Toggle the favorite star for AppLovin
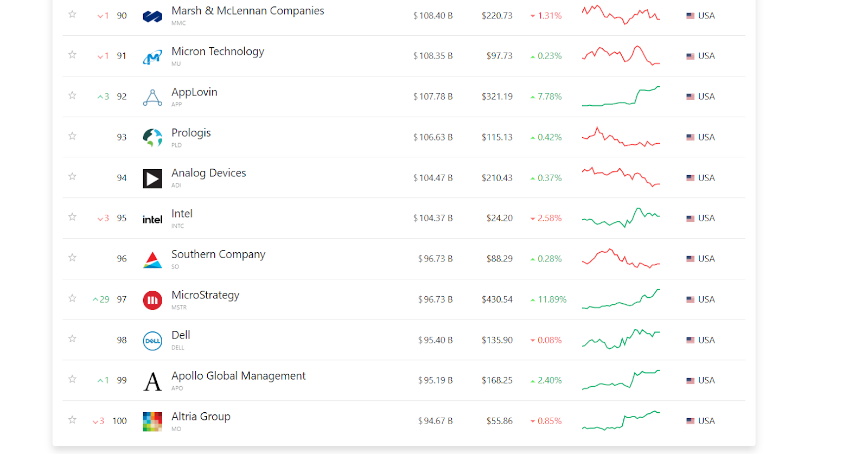Screen dimensions: 868x454 [x=72, y=95]
